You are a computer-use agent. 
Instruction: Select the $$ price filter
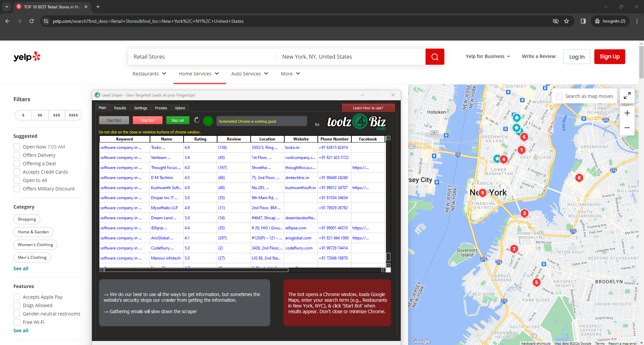pyautogui.click(x=40, y=115)
